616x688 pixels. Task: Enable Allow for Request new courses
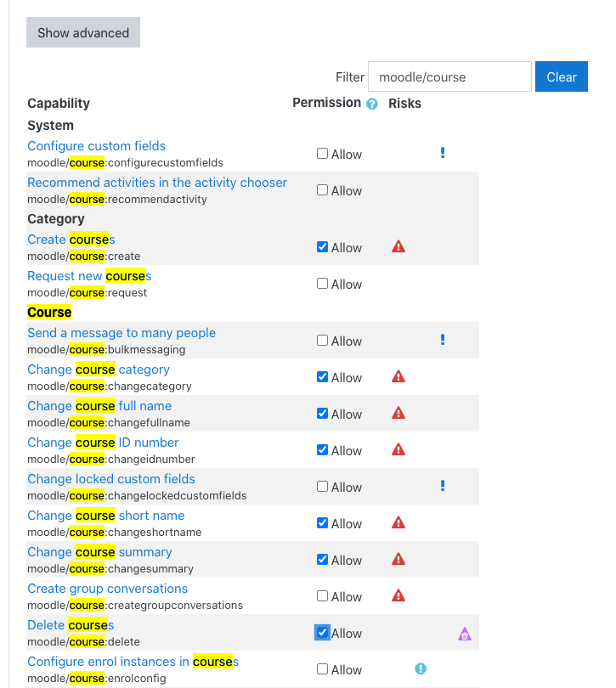pyautogui.click(x=322, y=284)
